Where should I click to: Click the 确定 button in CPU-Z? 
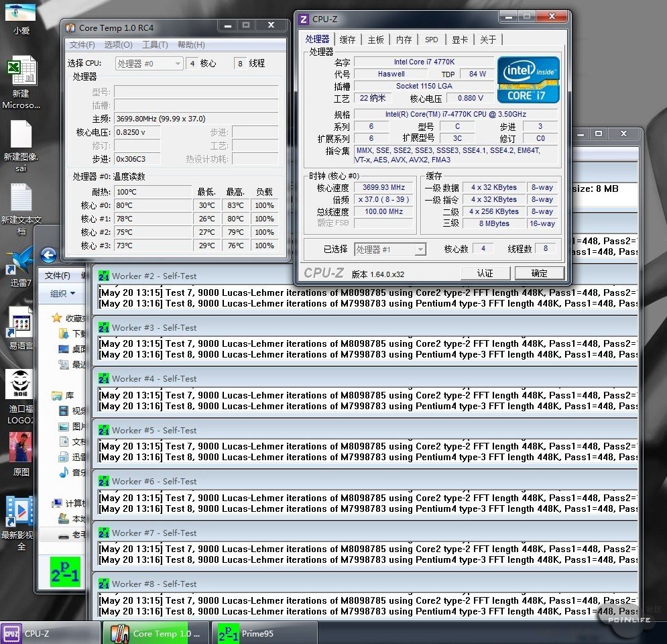(540, 273)
